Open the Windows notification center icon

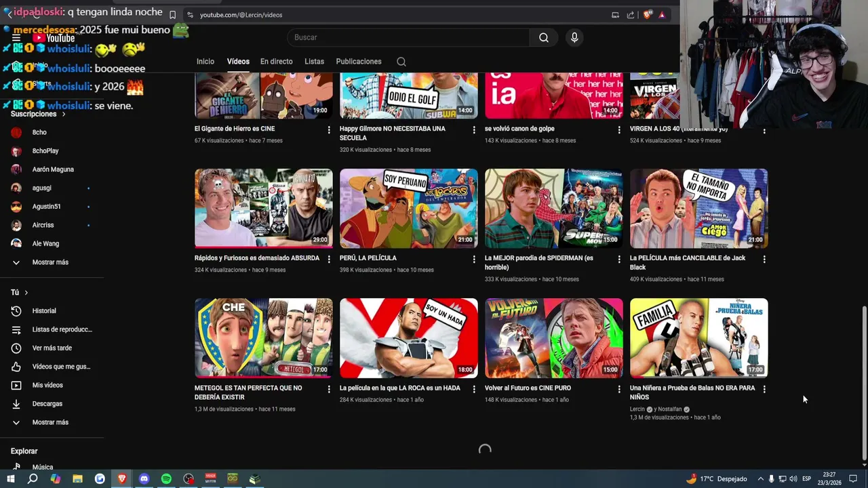point(854,479)
